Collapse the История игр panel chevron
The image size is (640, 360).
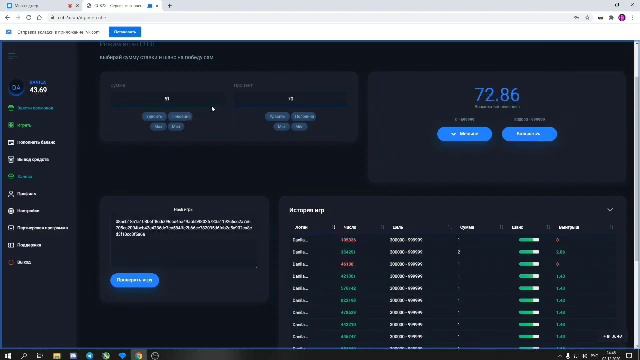tap(610, 210)
